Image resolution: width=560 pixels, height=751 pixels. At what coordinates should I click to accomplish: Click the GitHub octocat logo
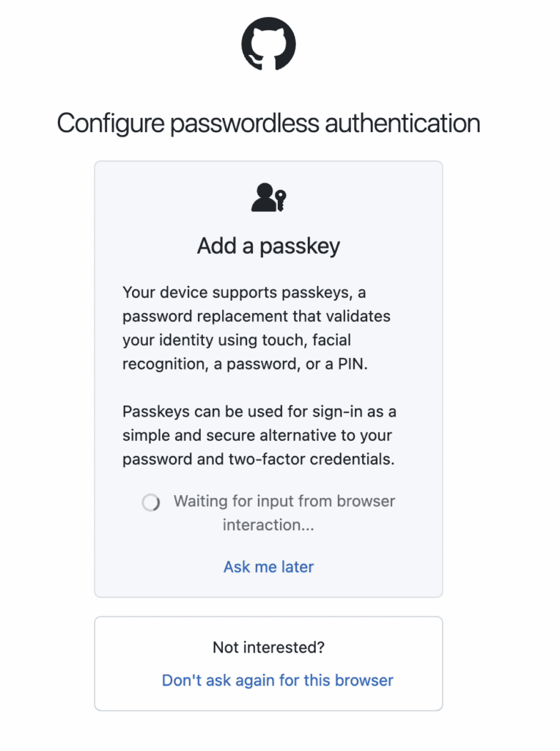click(x=268, y=44)
